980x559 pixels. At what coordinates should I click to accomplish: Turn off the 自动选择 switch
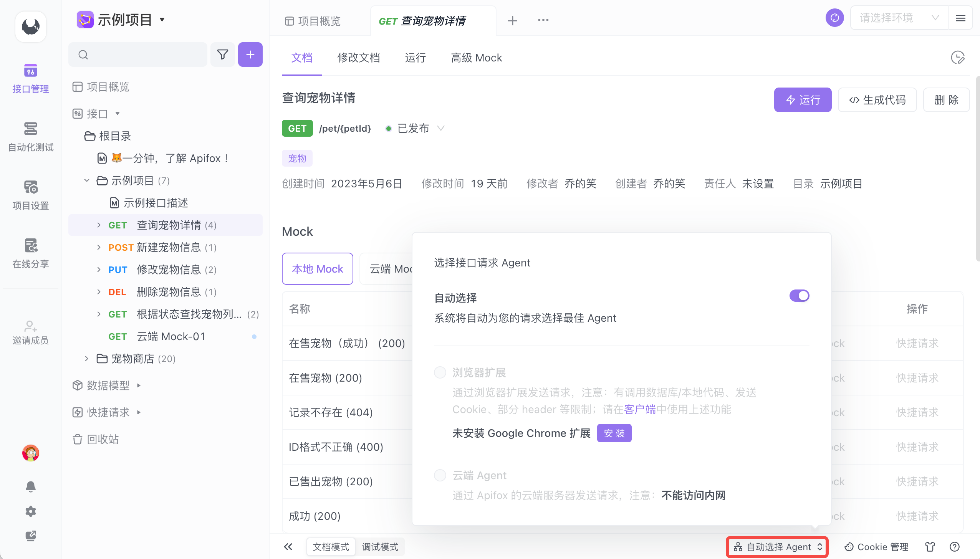click(799, 296)
